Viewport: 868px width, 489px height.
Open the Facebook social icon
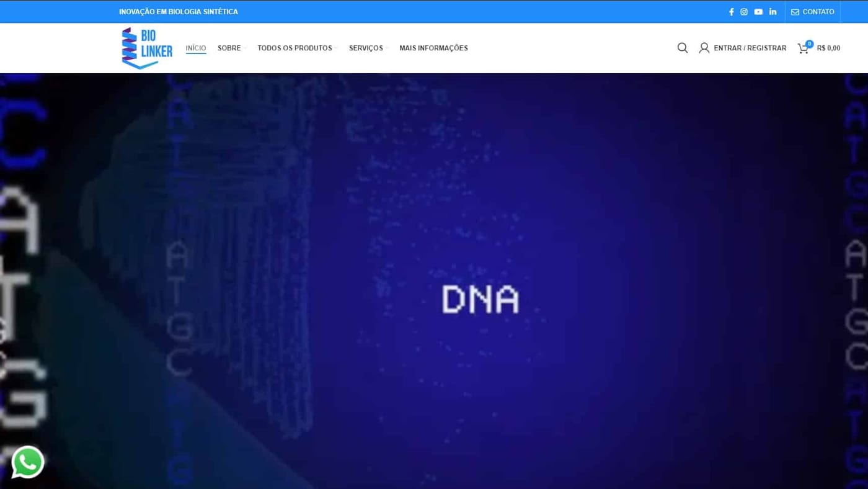pos(731,12)
